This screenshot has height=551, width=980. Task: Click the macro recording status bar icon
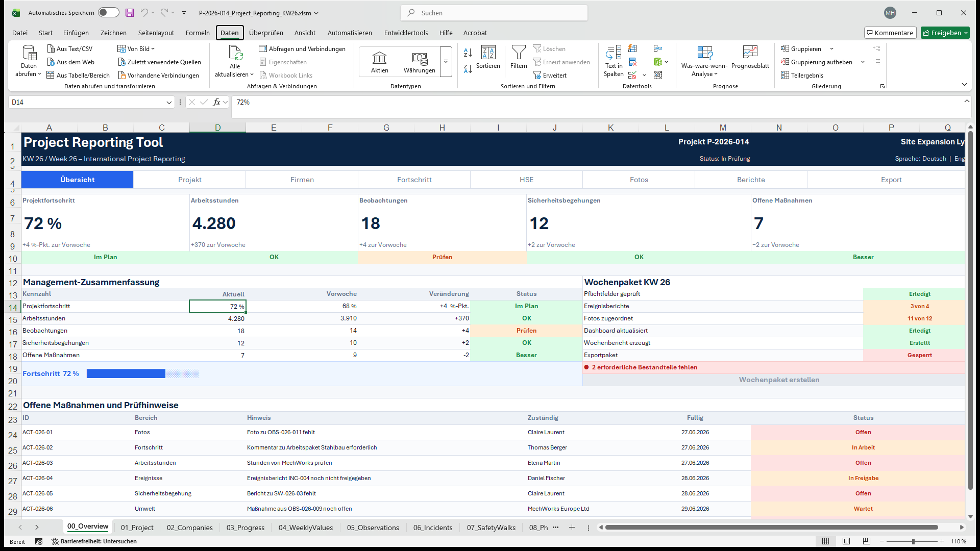click(39, 541)
